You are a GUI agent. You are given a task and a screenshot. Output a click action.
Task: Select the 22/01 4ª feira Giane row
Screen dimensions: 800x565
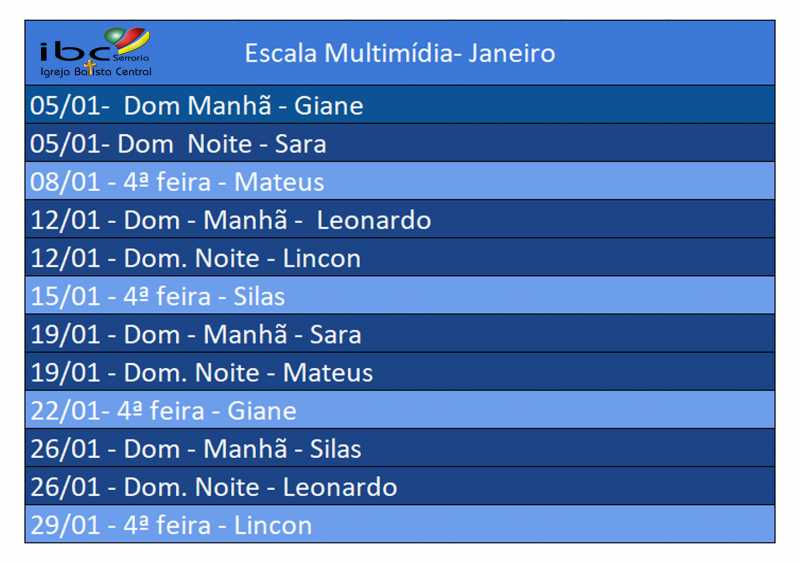point(400,410)
